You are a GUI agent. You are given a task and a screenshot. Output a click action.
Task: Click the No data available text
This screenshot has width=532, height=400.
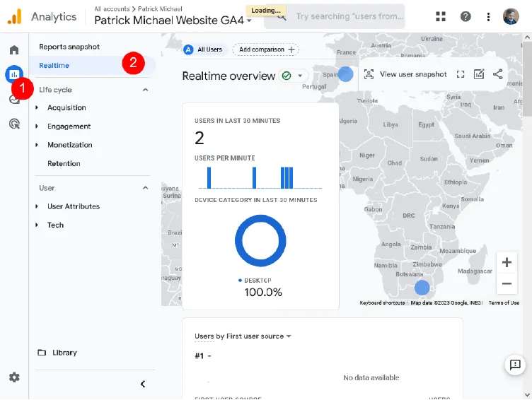click(x=371, y=377)
